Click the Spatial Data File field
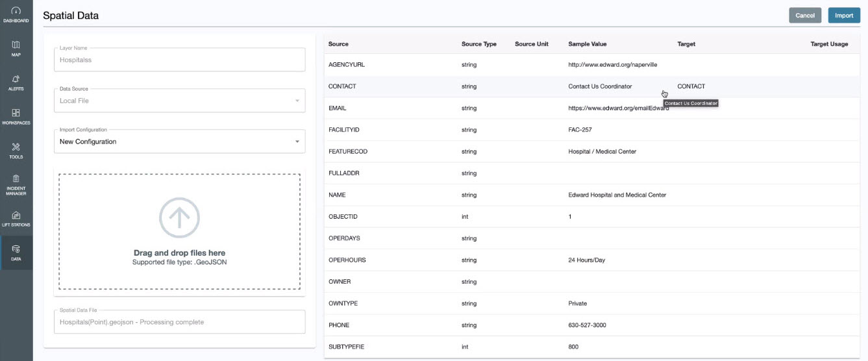The image size is (868, 361). (179, 322)
